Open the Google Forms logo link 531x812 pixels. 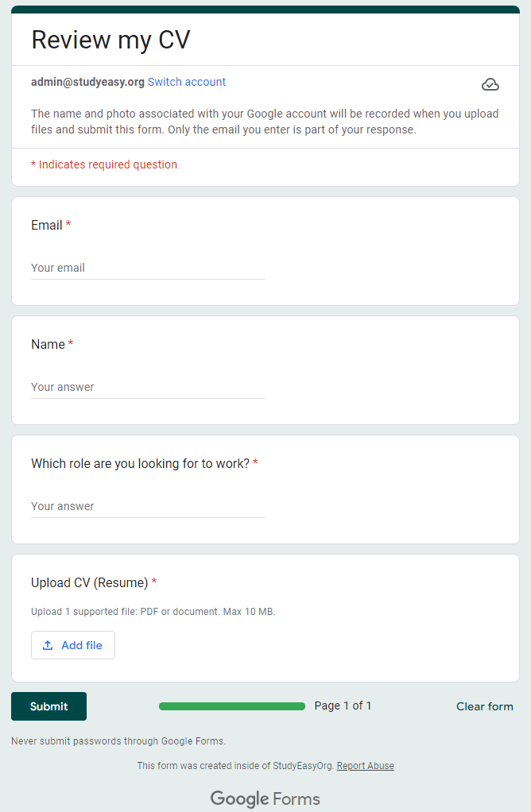[x=265, y=798]
